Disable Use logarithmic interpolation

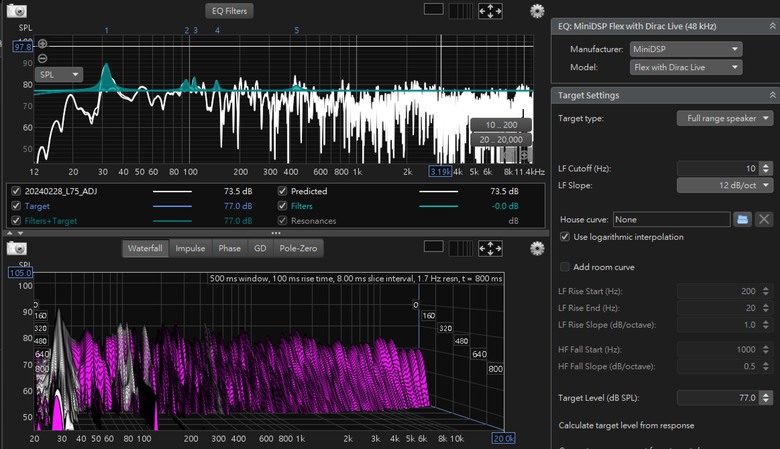[x=565, y=237]
